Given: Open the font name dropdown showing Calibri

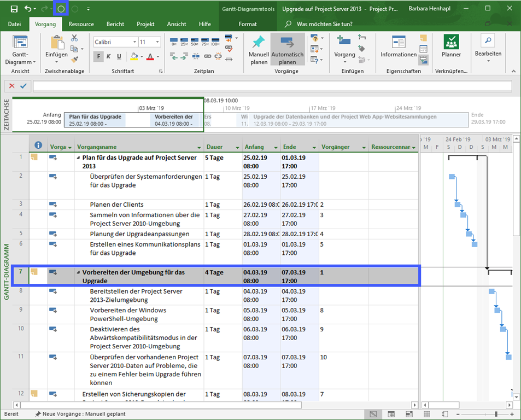Looking at the screenshot, I should [134, 42].
